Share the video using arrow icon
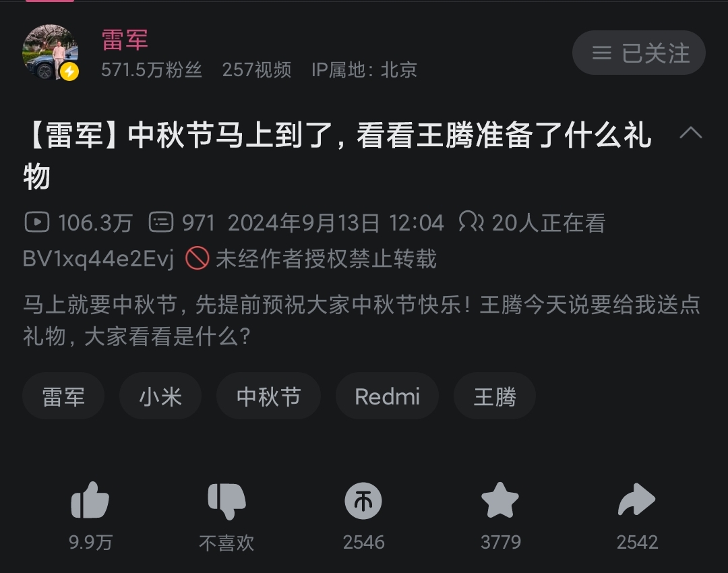728x573 pixels. point(636,500)
